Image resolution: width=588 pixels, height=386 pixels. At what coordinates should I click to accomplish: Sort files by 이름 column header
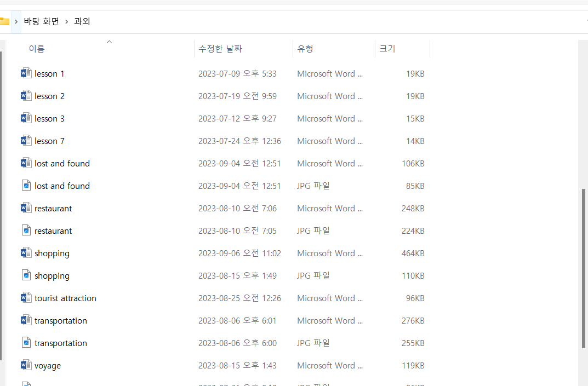pos(37,49)
